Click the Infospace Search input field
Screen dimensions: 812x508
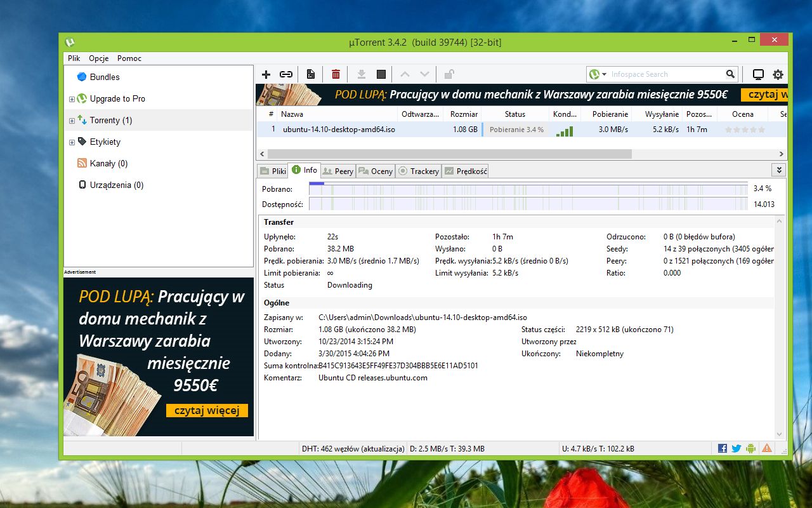666,74
